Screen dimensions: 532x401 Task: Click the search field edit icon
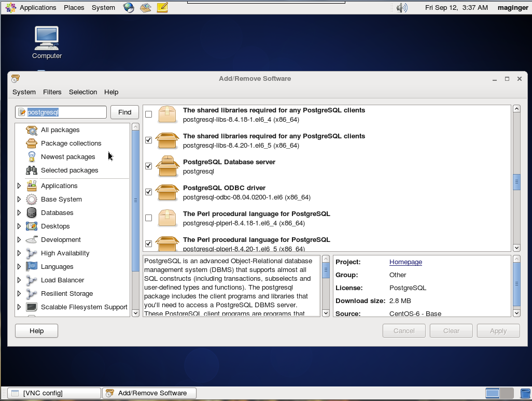pos(22,112)
